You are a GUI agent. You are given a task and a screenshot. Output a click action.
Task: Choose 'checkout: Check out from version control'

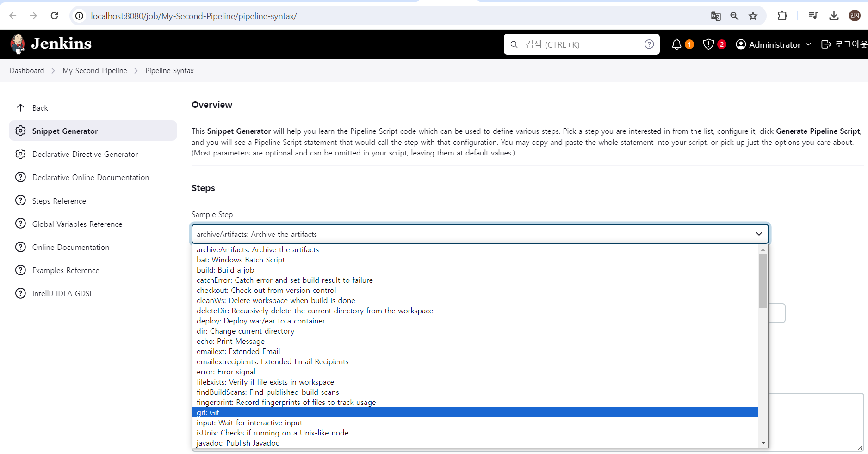(475, 290)
